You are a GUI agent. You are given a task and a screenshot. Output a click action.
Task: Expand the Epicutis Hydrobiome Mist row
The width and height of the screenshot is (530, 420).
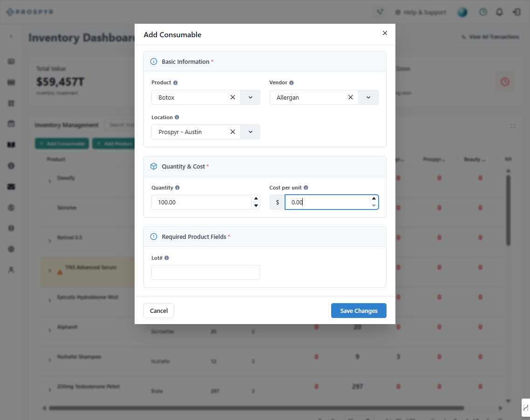click(50, 300)
